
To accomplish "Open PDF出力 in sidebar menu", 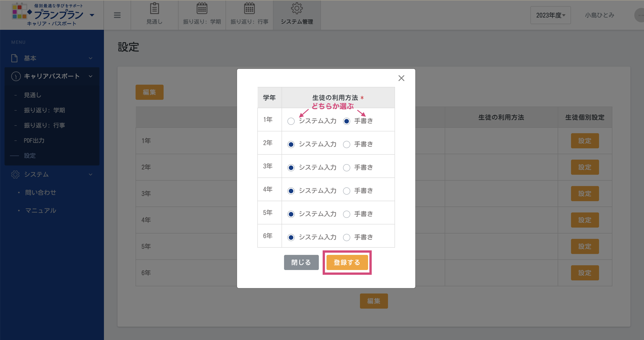I will pos(34,140).
